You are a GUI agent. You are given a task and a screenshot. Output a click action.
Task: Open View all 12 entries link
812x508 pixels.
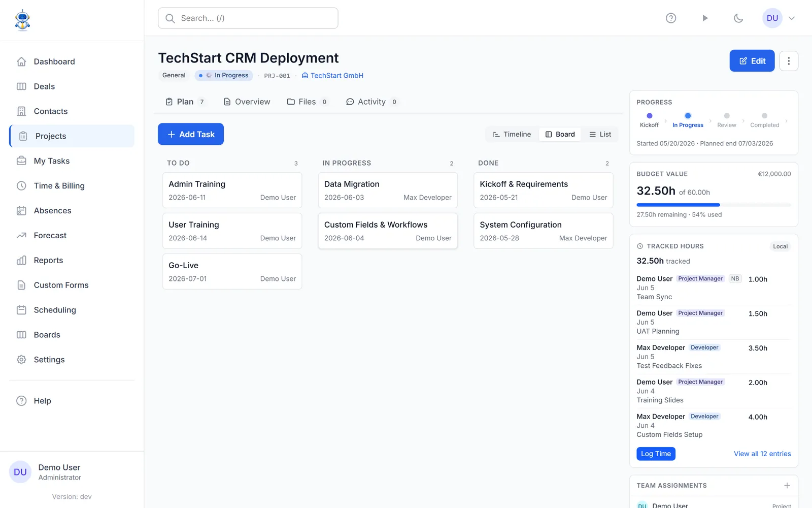click(762, 454)
